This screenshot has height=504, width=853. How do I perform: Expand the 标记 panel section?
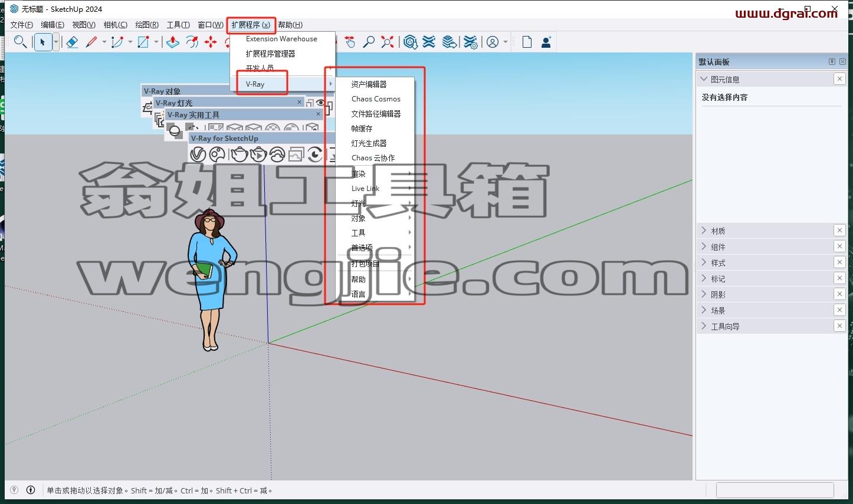(704, 278)
